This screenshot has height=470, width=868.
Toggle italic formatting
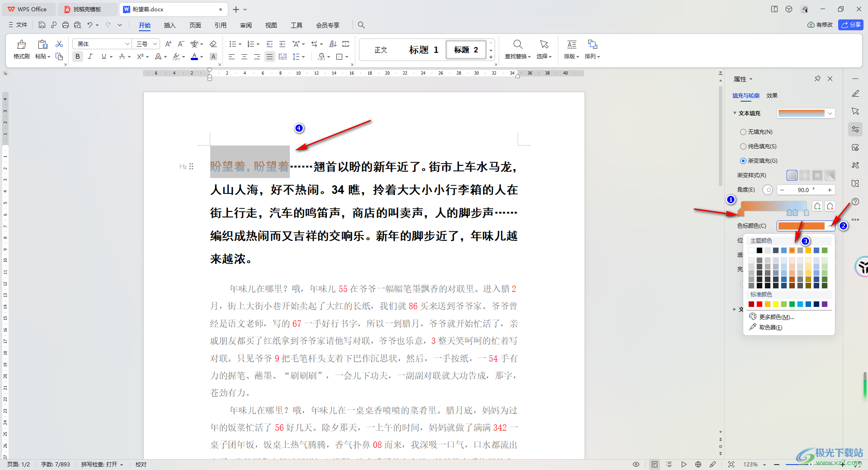coord(90,56)
